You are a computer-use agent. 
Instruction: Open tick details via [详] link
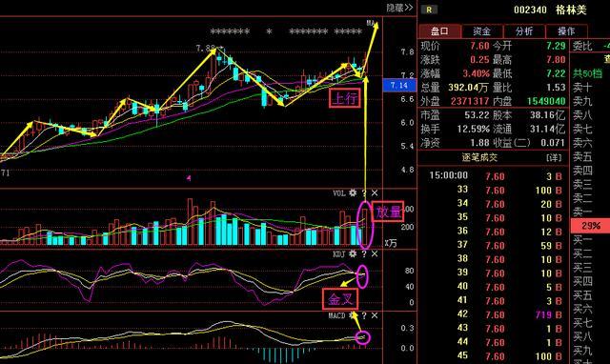click(x=555, y=157)
